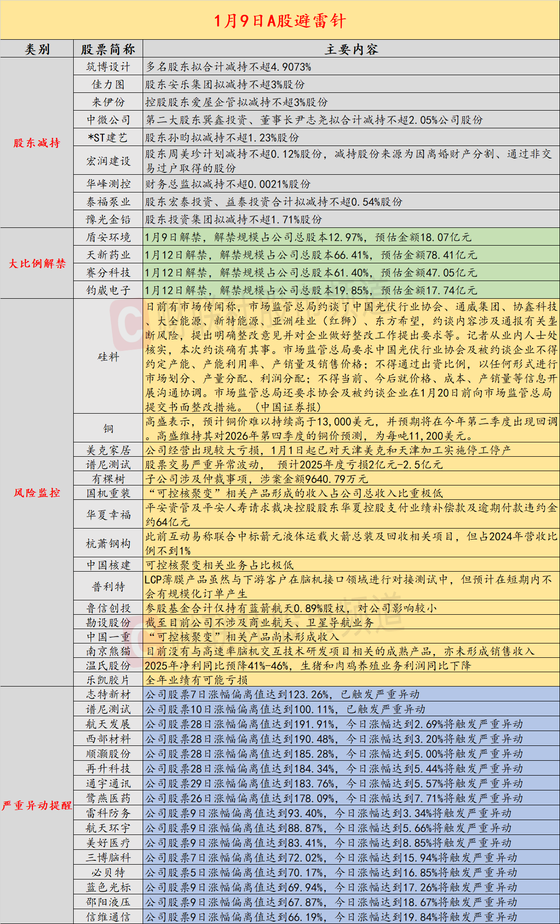Select the "硅料" cell
The width and height of the screenshot is (560, 924).
coord(108,357)
